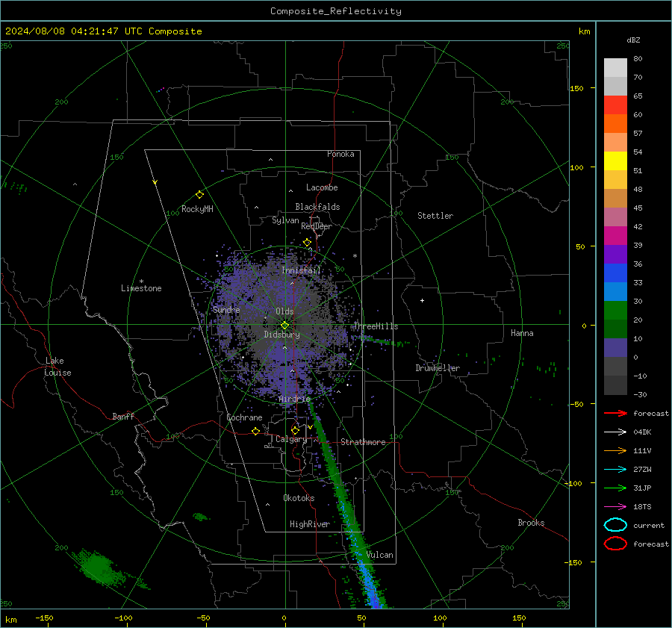Click the Calgary city label
This screenshot has width=672, height=628.
[x=291, y=439]
